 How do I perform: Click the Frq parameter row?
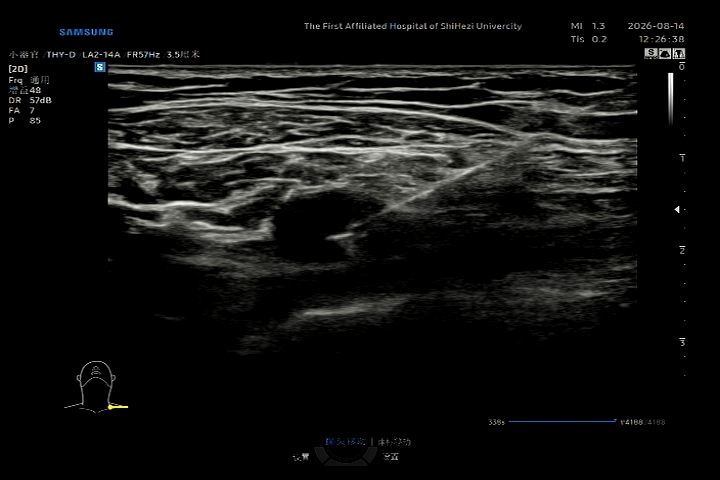(x=29, y=80)
